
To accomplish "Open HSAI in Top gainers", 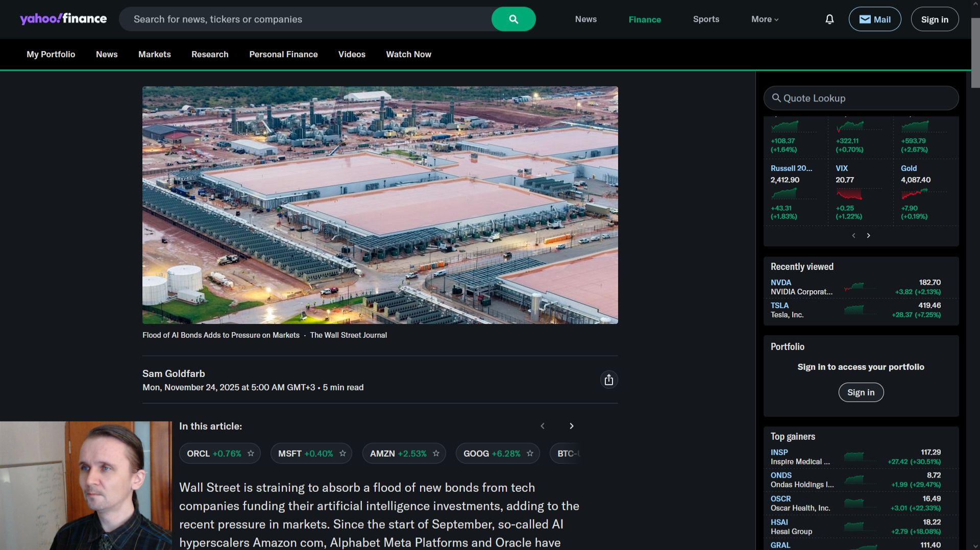I will click(779, 522).
